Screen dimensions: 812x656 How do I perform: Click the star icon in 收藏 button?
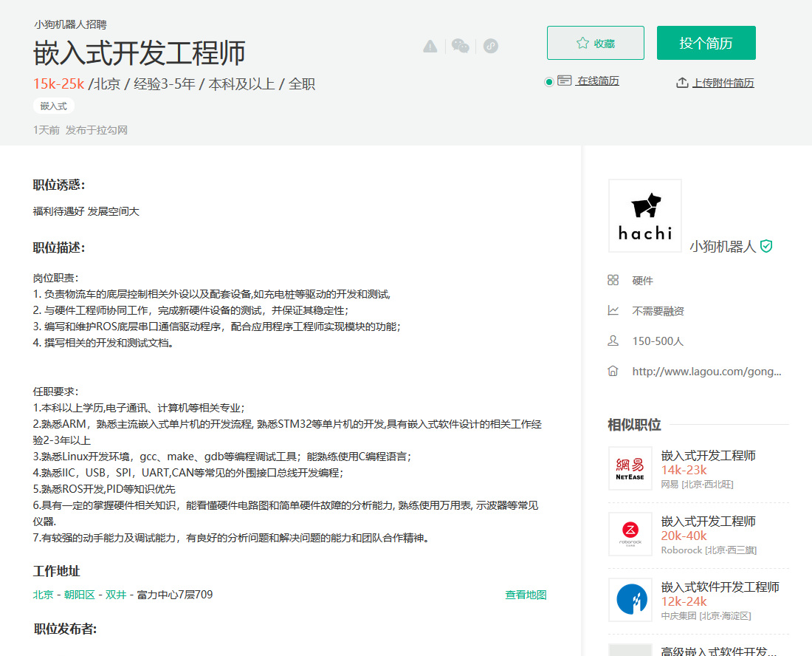pos(582,43)
